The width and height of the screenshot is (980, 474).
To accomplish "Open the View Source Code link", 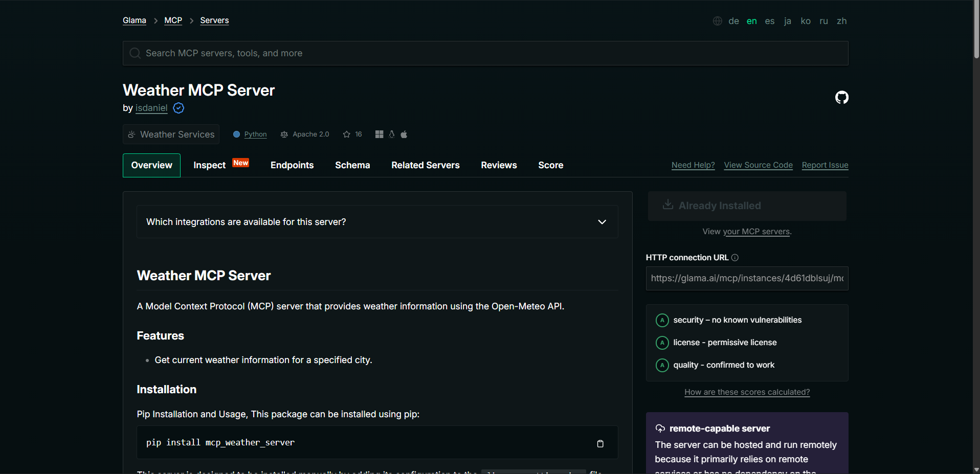I will (758, 165).
